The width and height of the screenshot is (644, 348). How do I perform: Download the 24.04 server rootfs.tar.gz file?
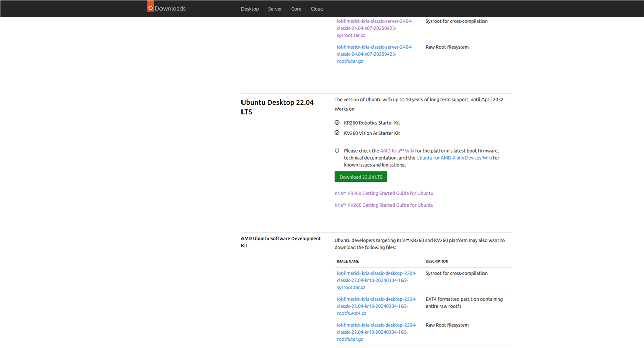[x=374, y=54]
